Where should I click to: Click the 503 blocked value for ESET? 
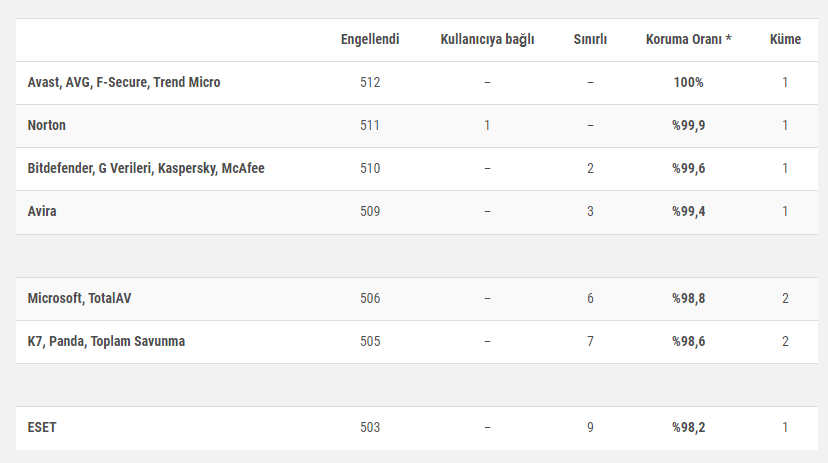click(370, 427)
